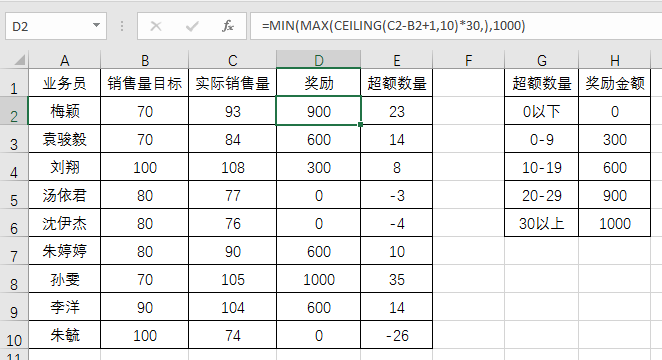Viewport: 662px width, 360px height.
Task: Click the reward value 1000 in 孙雯's row
Action: pos(319,279)
